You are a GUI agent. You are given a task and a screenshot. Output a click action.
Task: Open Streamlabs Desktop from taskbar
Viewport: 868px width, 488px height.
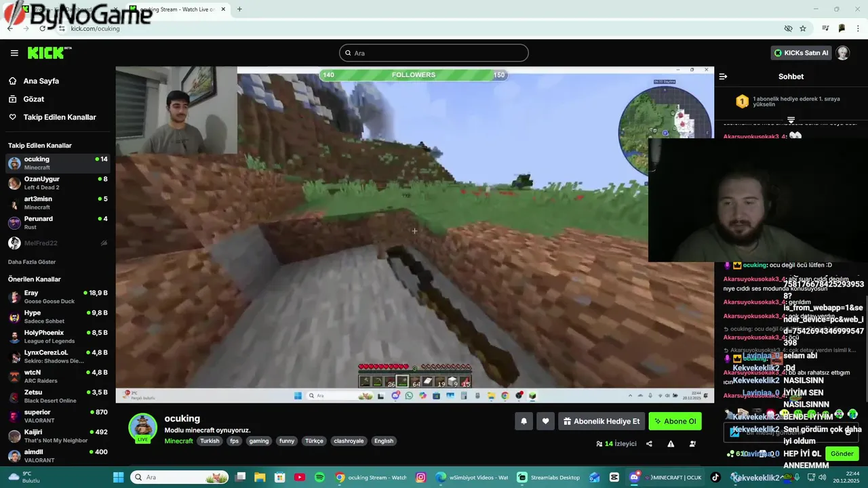tap(549, 477)
